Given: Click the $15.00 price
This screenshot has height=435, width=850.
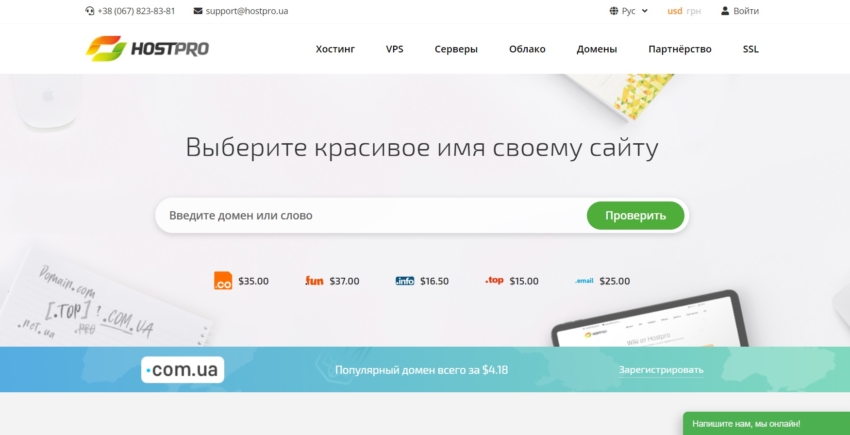Looking at the screenshot, I should point(524,281).
